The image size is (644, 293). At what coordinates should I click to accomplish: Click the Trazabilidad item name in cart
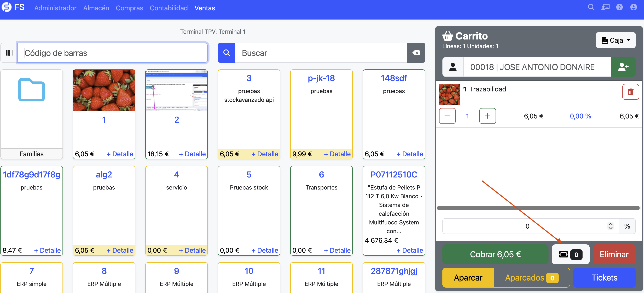tap(488, 89)
